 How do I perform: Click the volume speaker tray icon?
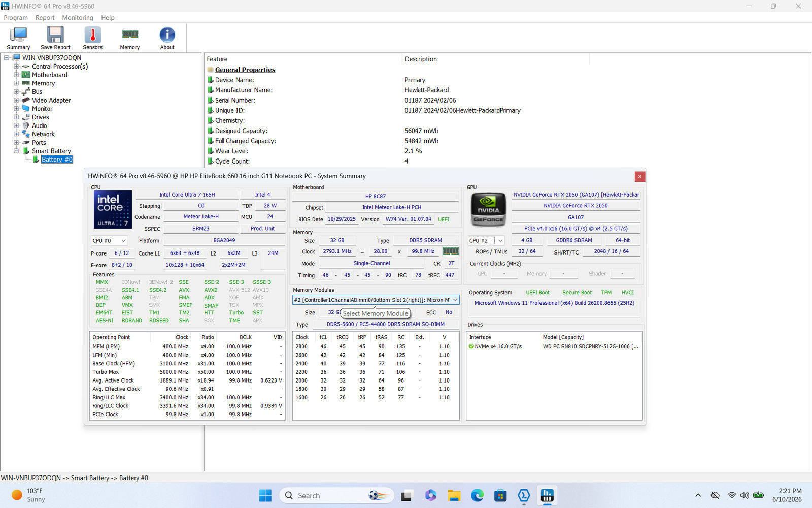745,495
